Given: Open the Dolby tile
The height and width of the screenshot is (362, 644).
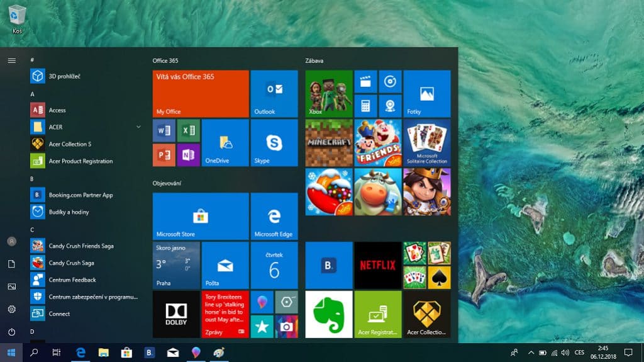Looking at the screenshot, I should (176, 314).
